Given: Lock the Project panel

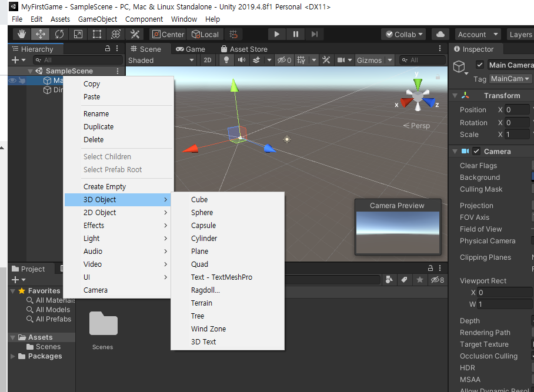Looking at the screenshot, I should (430, 268).
